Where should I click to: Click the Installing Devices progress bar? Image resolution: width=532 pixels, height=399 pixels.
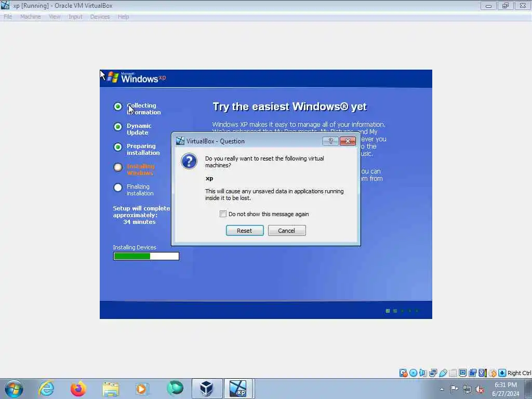tap(146, 256)
